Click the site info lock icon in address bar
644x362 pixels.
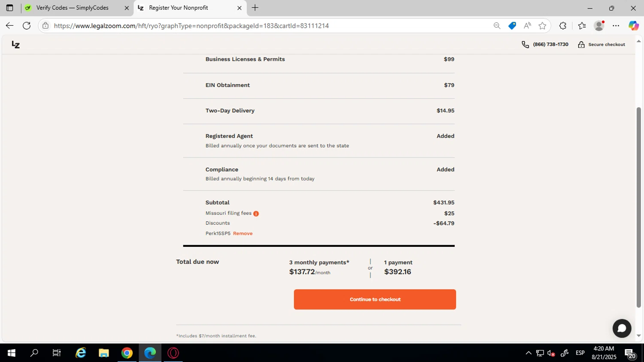click(46, 26)
